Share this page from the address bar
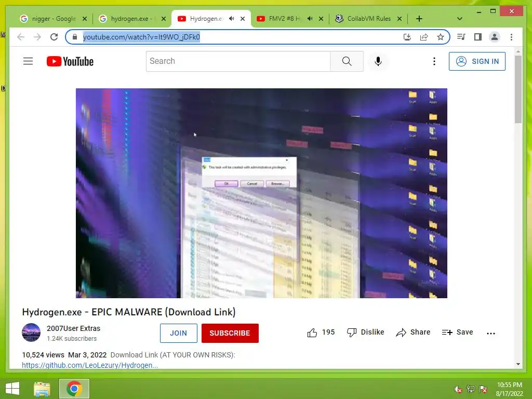The height and width of the screenshot is (399, 532). (424, 37)
